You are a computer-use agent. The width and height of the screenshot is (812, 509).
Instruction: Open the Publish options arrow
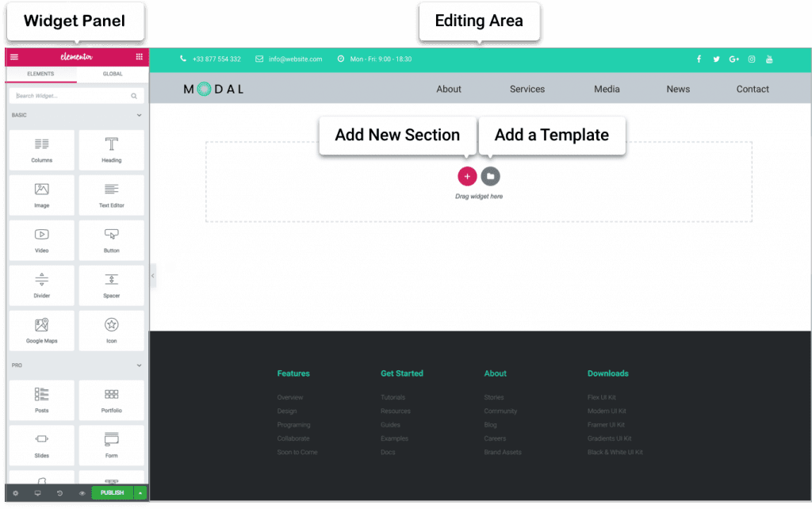(140, 493)
